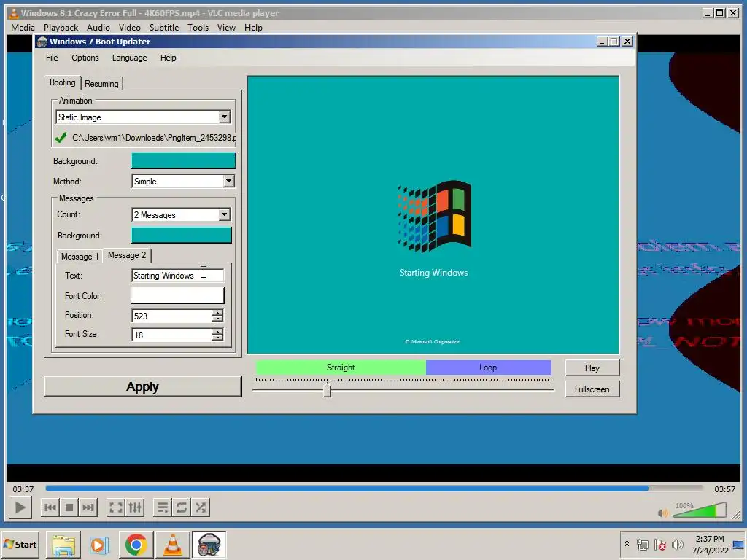
Task: Adjust the VLC volume slider
Action: pos(700,510)
